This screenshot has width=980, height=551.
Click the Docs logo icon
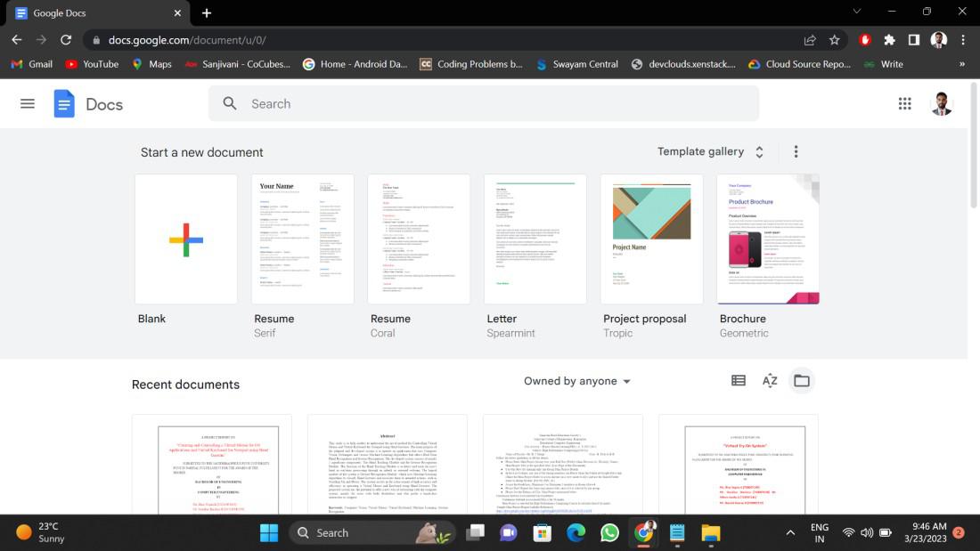coord(64,104)
